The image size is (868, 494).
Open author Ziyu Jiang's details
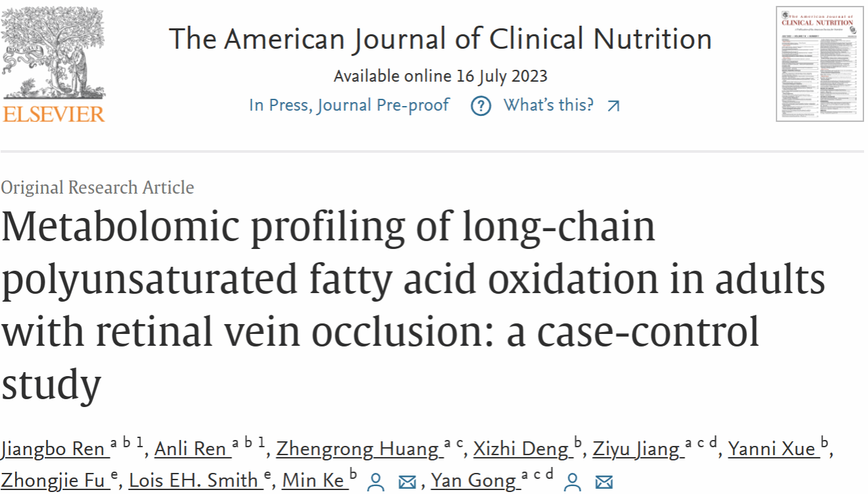636,449
